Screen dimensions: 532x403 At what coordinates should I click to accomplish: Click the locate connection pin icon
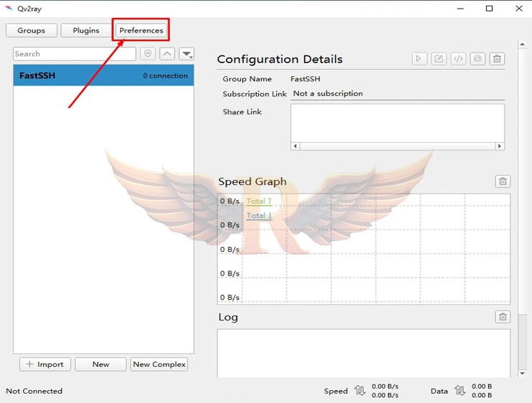coord(148,54)
